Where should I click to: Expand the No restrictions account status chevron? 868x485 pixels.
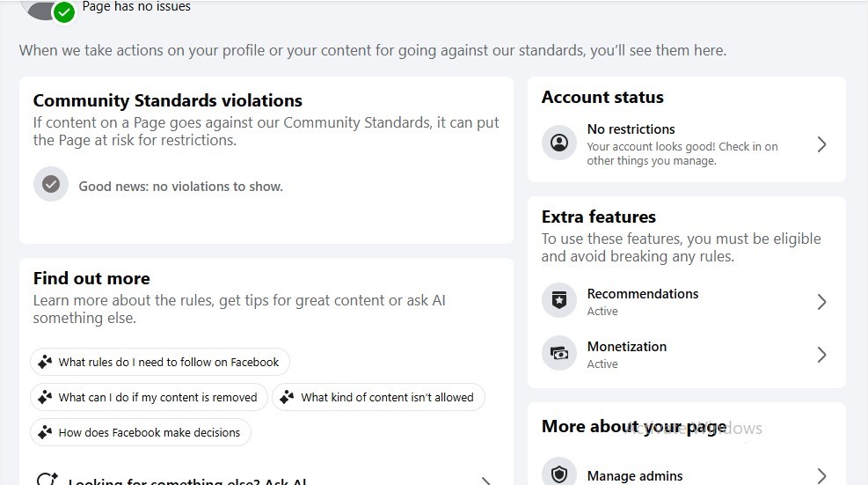821,144
